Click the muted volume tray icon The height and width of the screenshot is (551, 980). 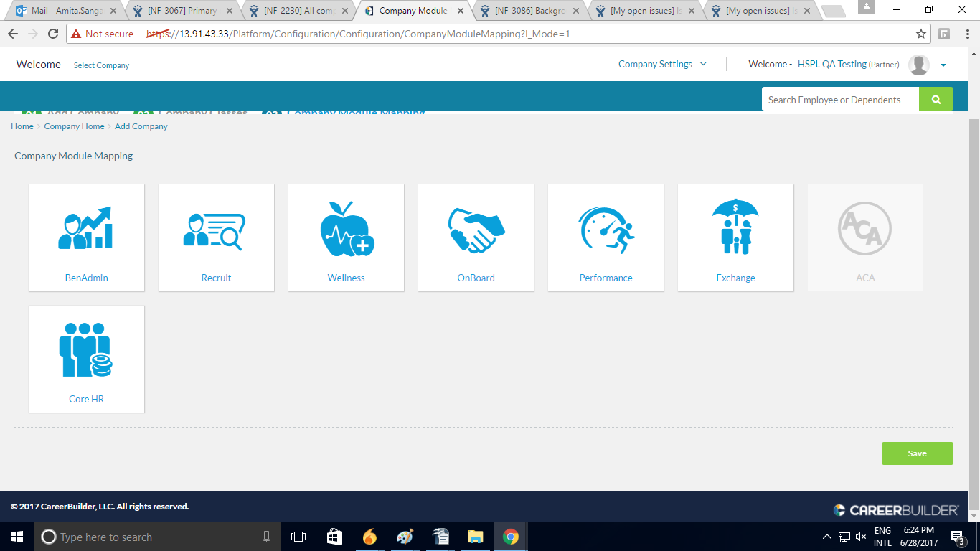pyautogui.click(x=861, y=537)
